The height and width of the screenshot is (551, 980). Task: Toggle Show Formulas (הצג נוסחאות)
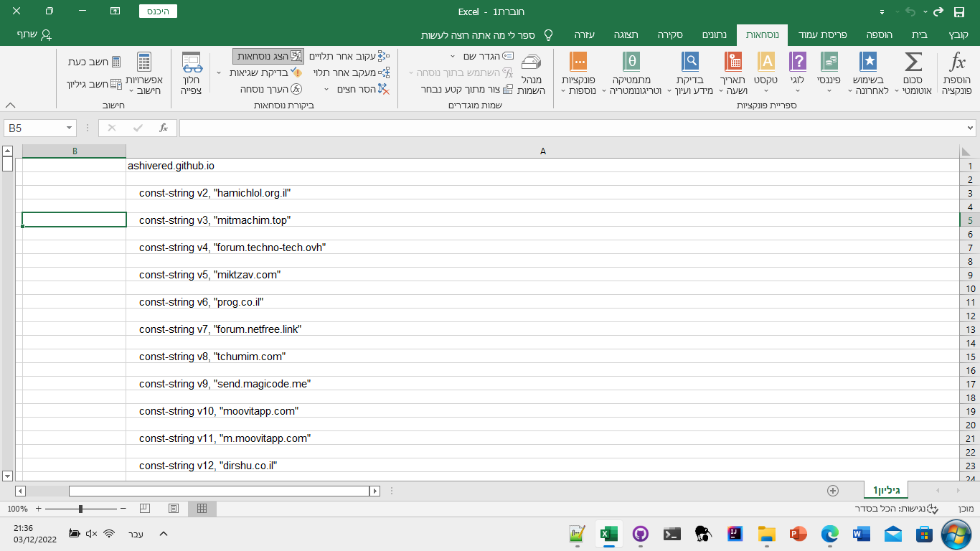pos(268,56)
